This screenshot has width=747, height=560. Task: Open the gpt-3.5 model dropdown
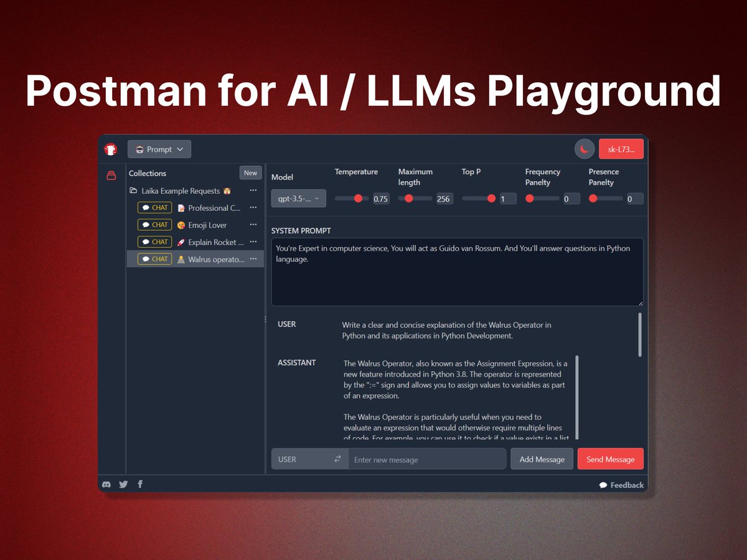pyautogui.click(x=298, y=198)
